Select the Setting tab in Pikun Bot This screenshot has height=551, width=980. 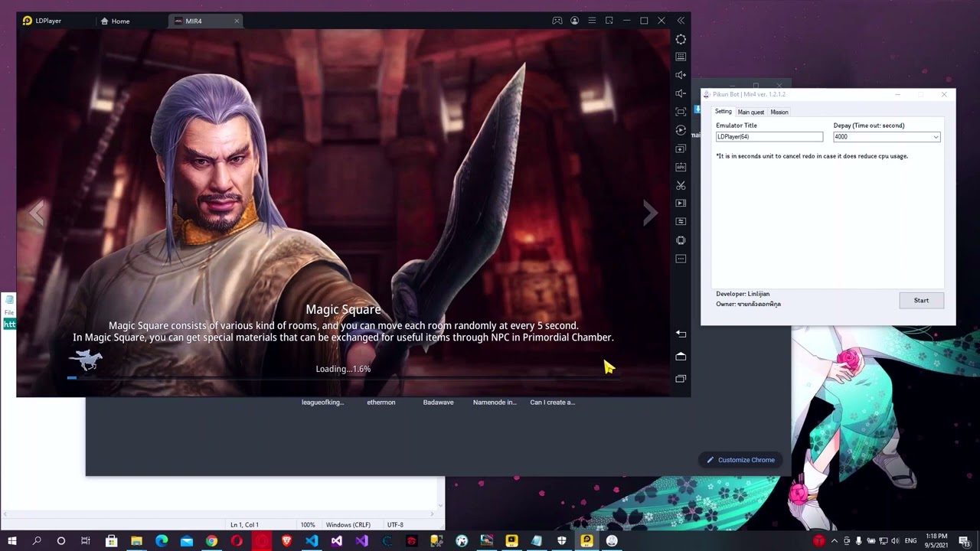click(x=724, y=112)
